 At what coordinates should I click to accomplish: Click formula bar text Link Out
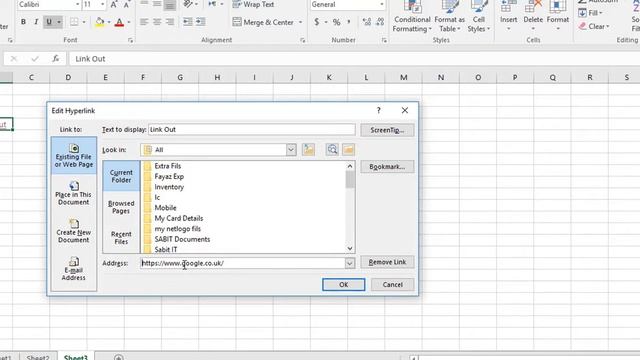point(90,59)
